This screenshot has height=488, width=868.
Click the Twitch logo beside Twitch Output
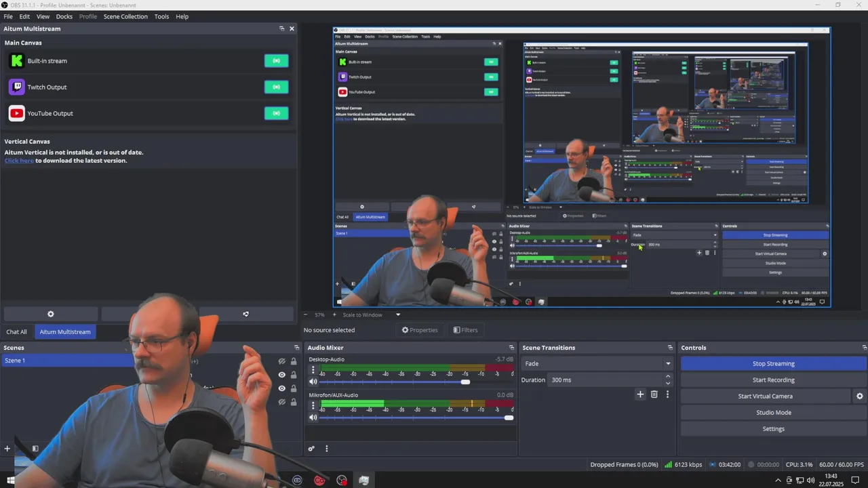tap(16, 87)
